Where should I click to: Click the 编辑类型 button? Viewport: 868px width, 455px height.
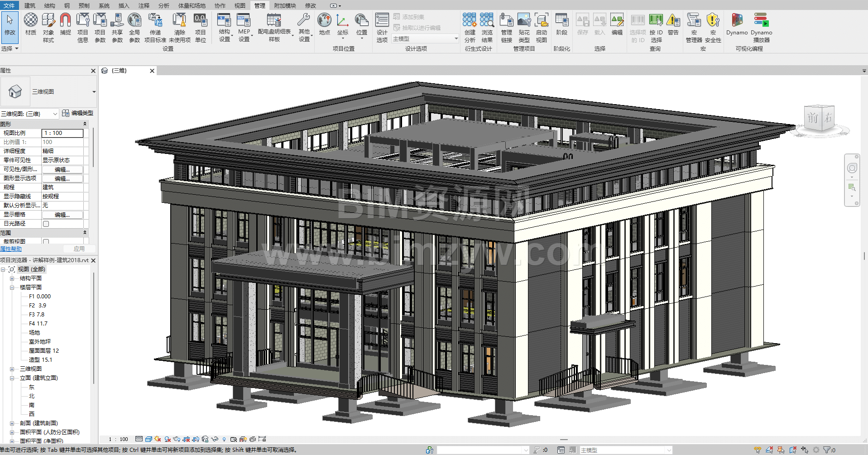pos(78,113)
